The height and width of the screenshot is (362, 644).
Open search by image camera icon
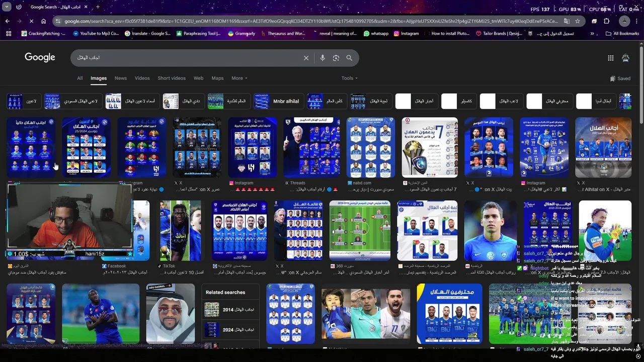pos(336,58)
